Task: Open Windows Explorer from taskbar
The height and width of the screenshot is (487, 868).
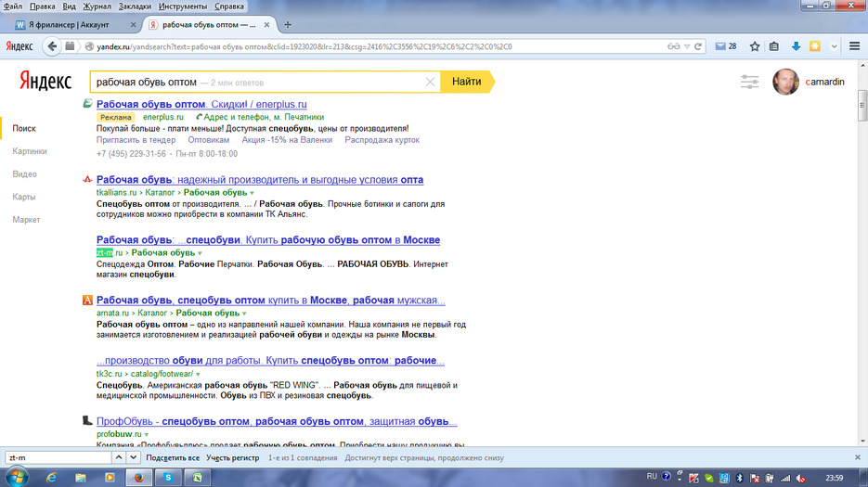Action: 80,477
